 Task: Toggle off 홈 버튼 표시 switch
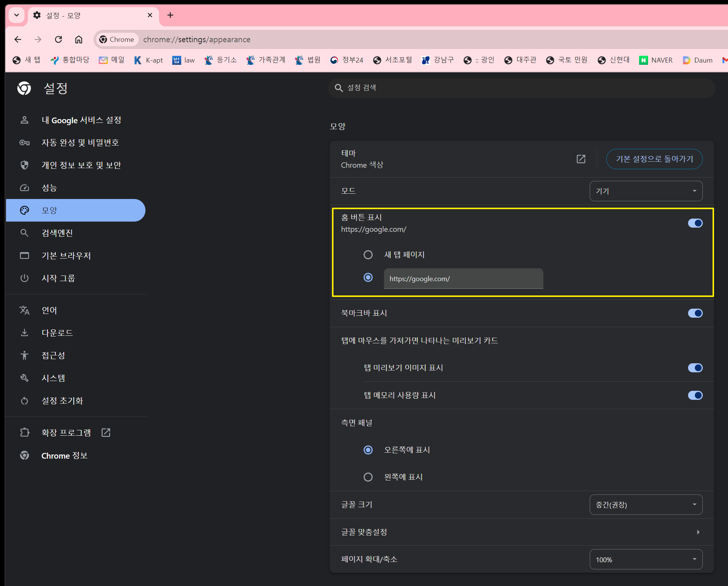pyautogui.click(x=695, y=223)
